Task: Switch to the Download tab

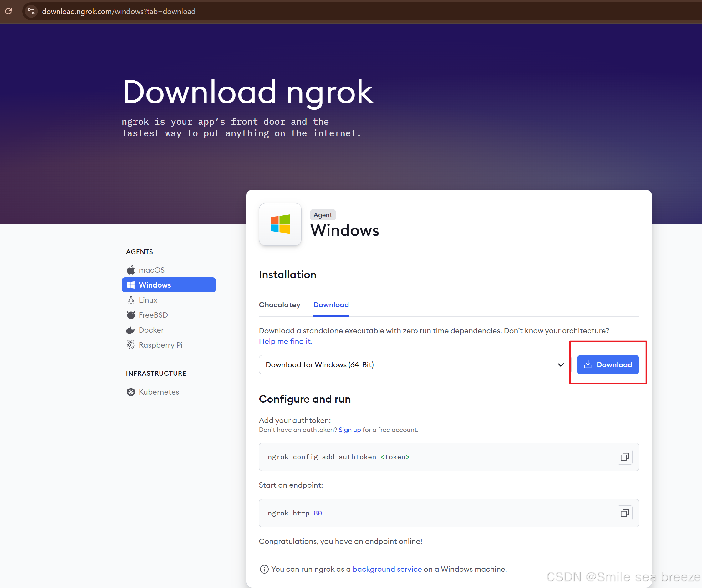Action: (331, 305)
